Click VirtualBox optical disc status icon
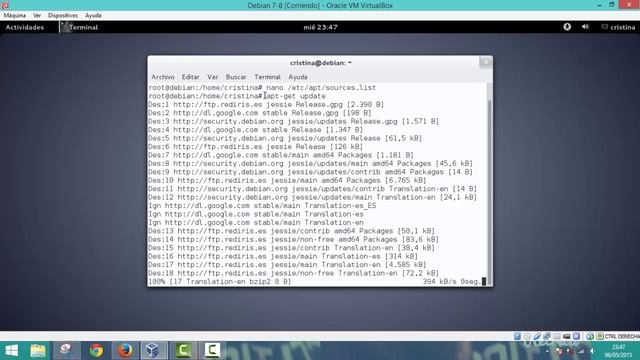This screenshot has width=640, height=360. [527, 336]
